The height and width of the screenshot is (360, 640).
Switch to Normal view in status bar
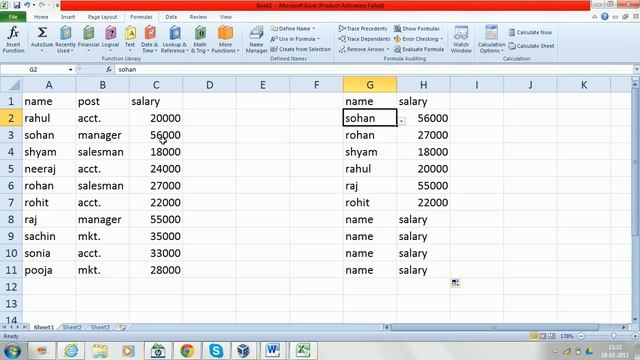pyautogui.click(x=534, y=336)
